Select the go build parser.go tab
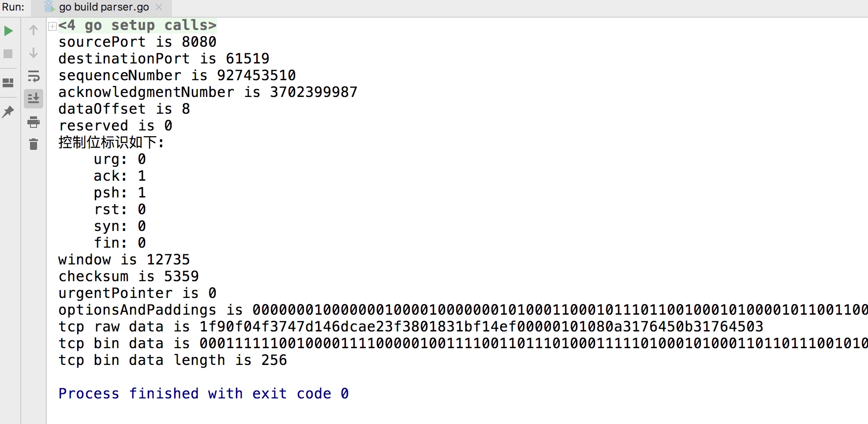Image resolution: width=868 pixels, height=424 pixels. [104, 7]
